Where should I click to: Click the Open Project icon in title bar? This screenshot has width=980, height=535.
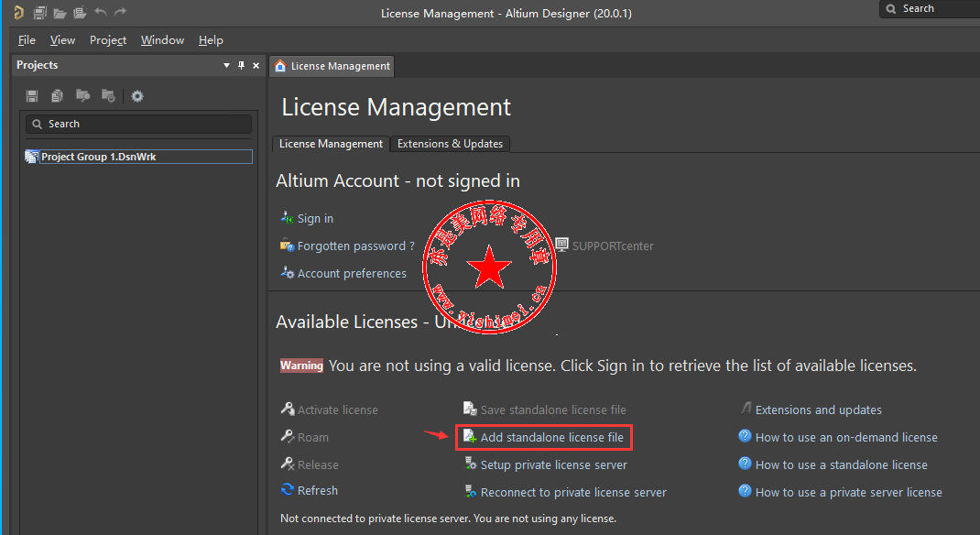point(80,13)
